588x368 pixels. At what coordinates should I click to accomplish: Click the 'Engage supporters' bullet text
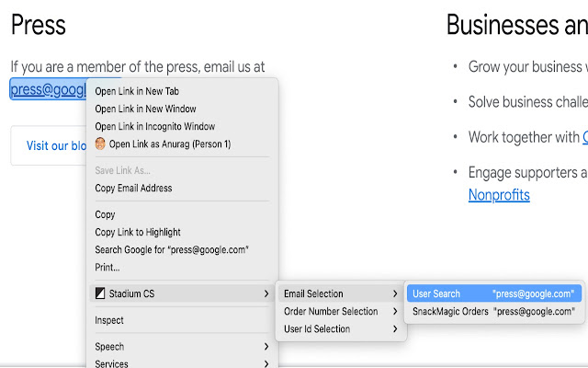pyautogui.click(x=528, y=173)
